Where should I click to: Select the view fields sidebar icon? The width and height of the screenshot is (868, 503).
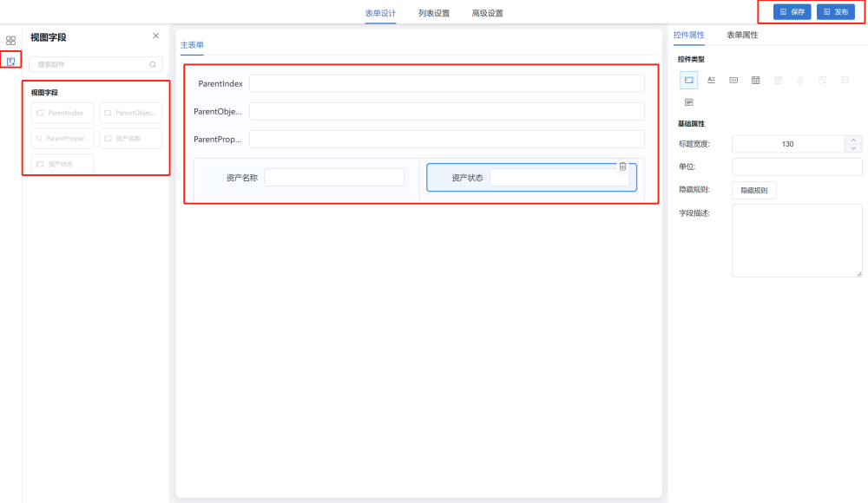(10, 61)
